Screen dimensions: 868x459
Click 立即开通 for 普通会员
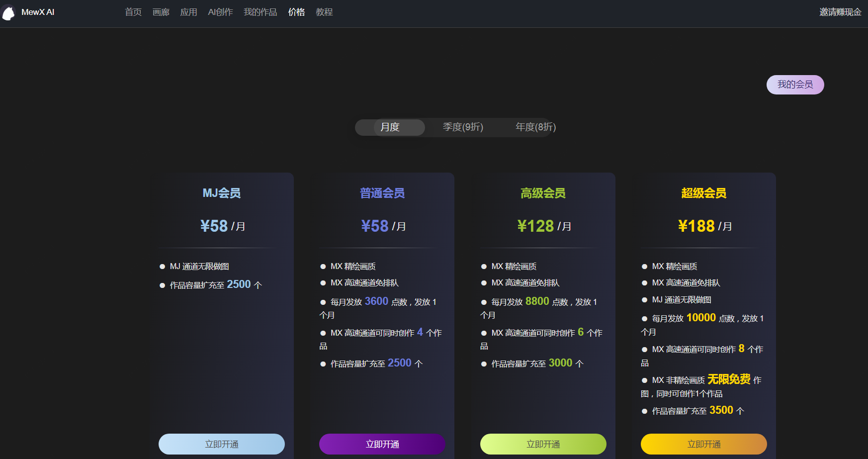pos(382,444)
